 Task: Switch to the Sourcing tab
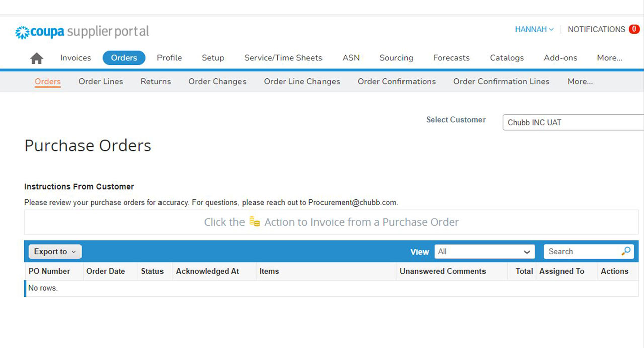coord(396,58)
